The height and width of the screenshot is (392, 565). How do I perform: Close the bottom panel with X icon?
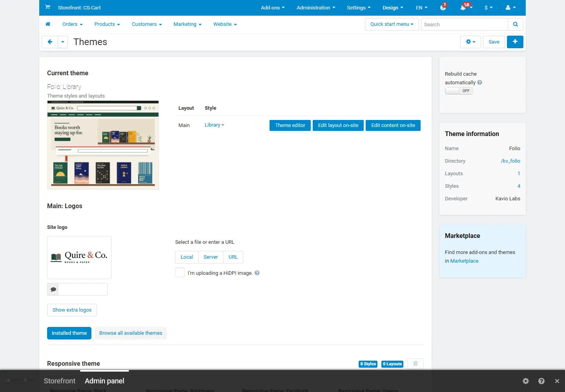[557, 381]
